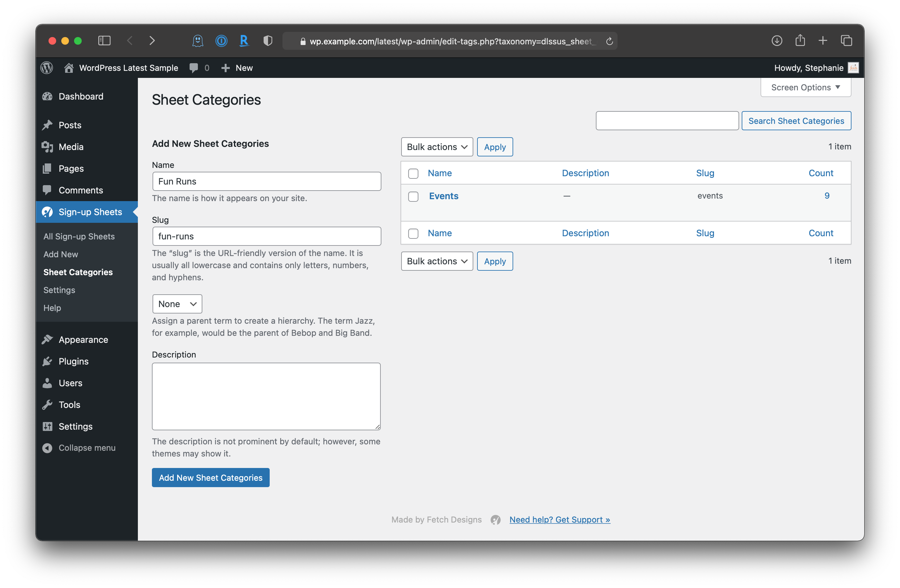Check the select-all box in table header

pos(413,174)
